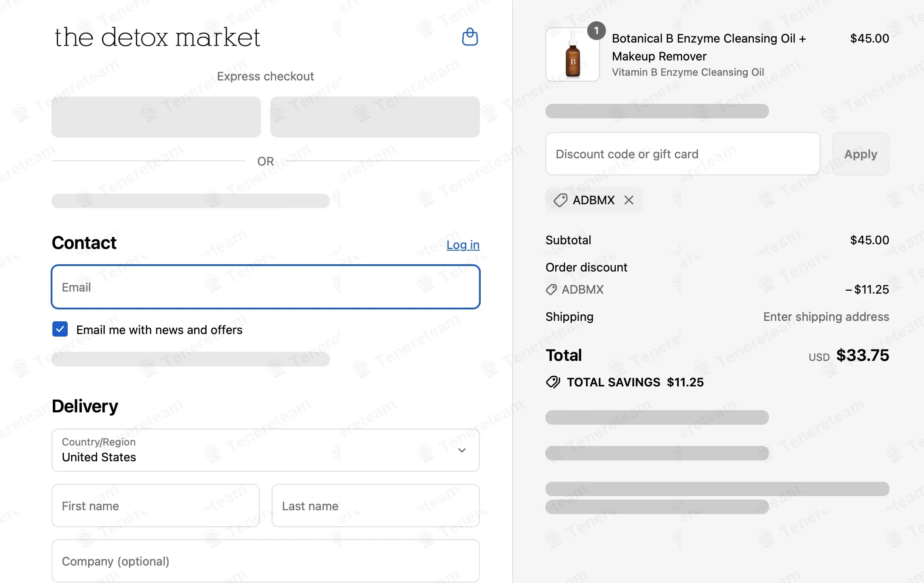
Task: Click the TOTAL SAVINGS $11.25 text
Action: [x=635, y=382]
